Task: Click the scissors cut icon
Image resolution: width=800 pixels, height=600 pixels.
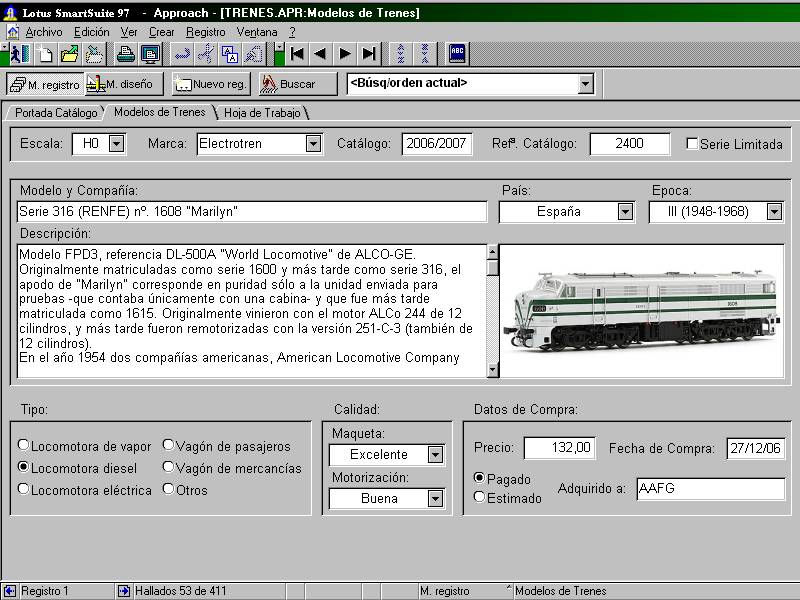Action: [x=206, y=54]
